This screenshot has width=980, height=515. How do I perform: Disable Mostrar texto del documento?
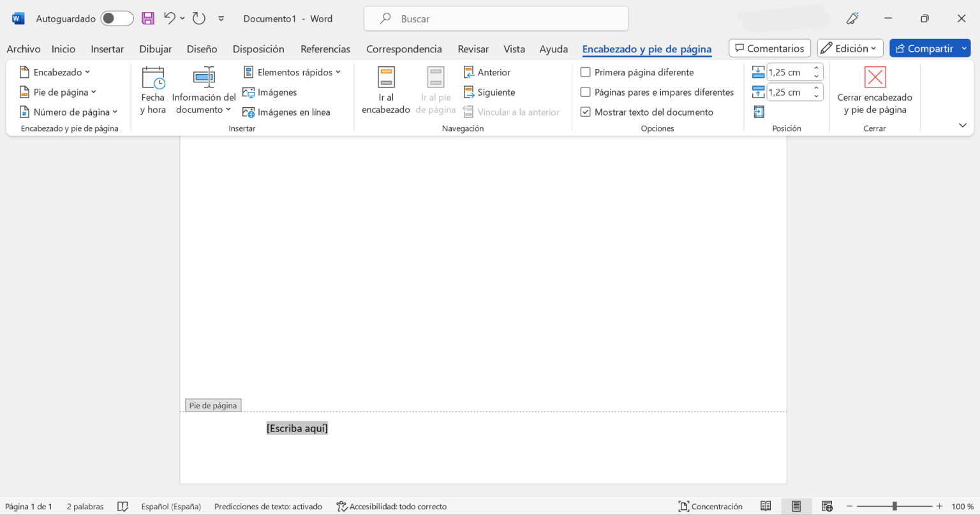pos(585,112)
